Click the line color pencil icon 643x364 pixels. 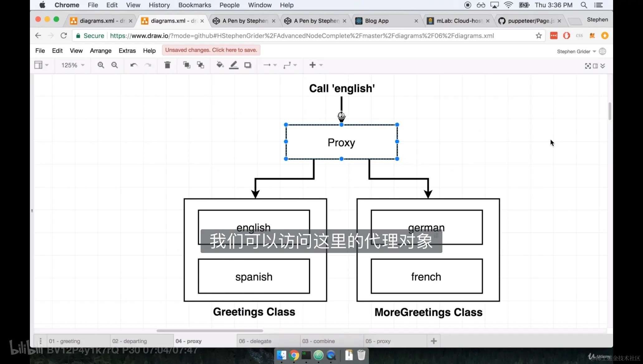(234, 65)
